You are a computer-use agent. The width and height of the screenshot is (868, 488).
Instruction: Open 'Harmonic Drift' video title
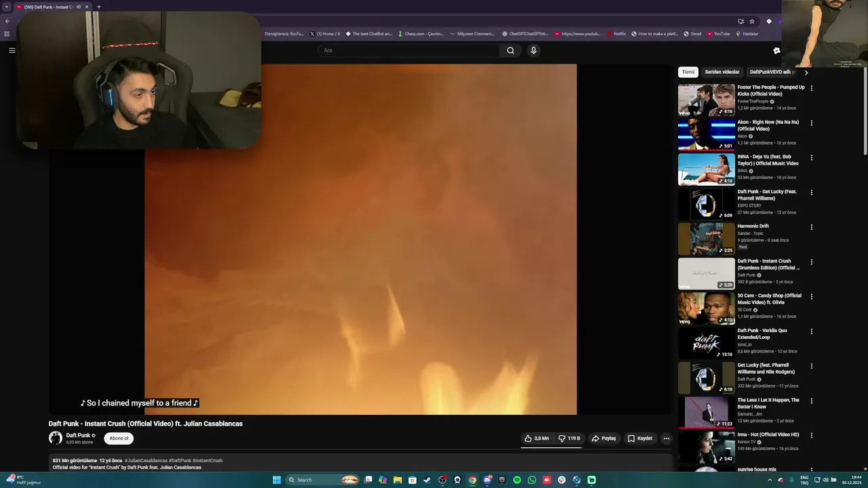coord(753,226)
